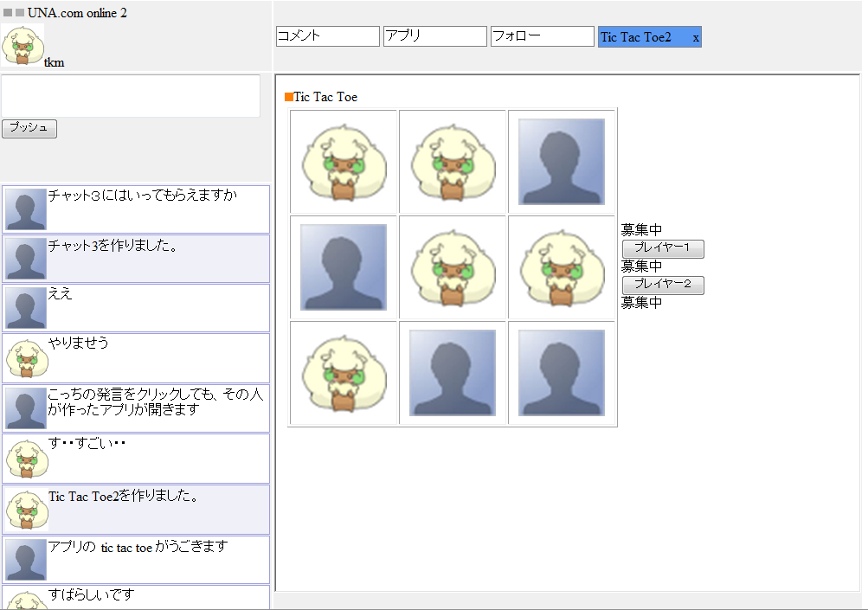Click the top-right silhouette board cell
The width and height of the screenshot is (868, 610).
tap(562, 162)
